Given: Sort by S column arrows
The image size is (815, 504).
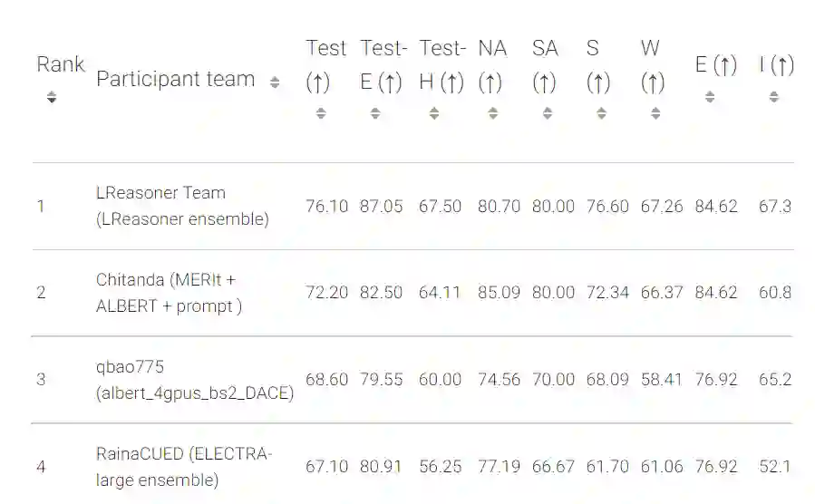Looking at the screenshot, I should point(601,113).
